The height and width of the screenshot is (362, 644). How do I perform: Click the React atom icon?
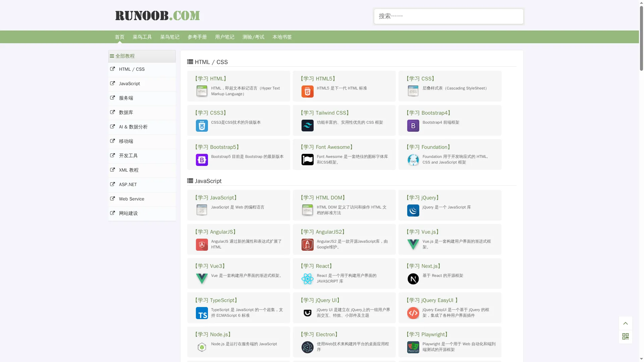(x=307, y=279)
